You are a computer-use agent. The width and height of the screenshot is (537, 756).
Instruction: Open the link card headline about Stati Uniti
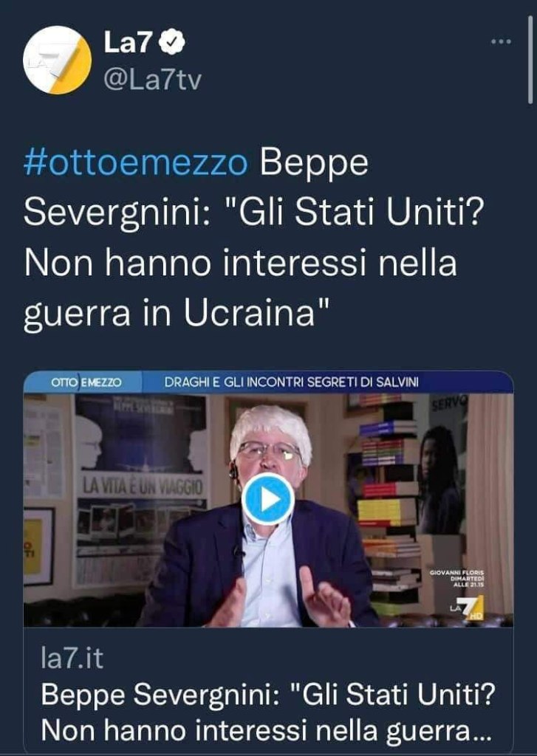click(268, 713)
